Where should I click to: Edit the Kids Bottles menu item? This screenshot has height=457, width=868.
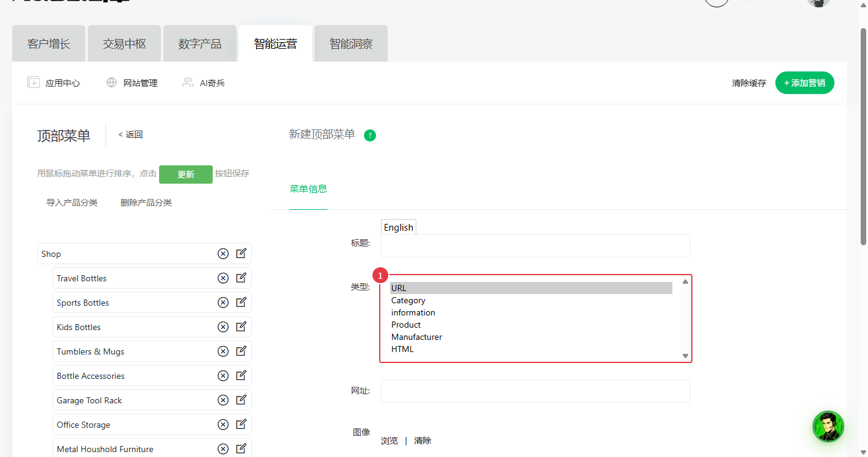pyautogui.click(x=241, y=326)
